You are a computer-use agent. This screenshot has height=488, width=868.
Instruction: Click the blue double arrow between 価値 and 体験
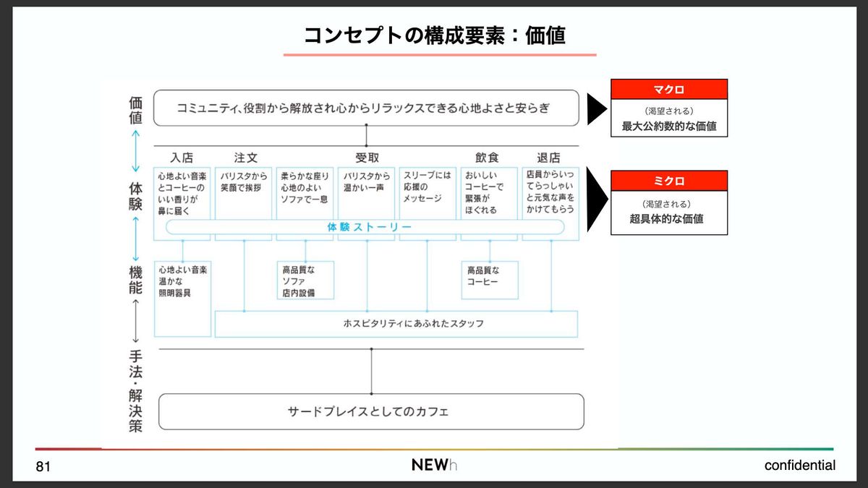(x=135, y=151)
